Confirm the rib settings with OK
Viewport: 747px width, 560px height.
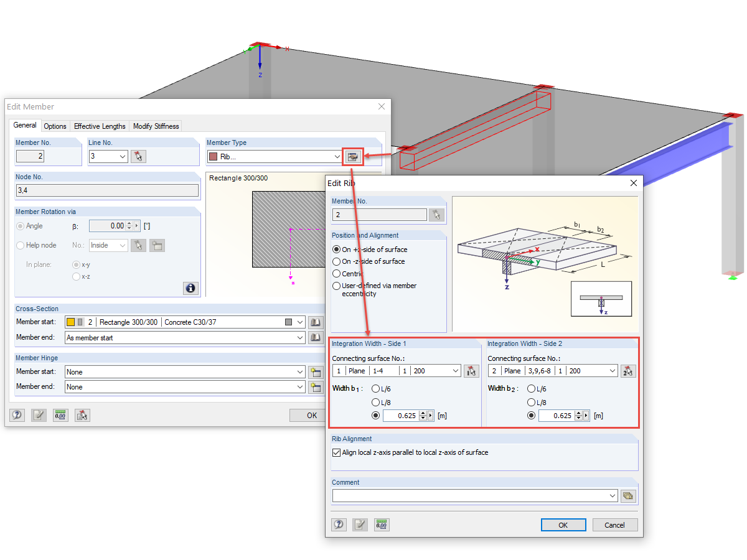pos(563,525)
